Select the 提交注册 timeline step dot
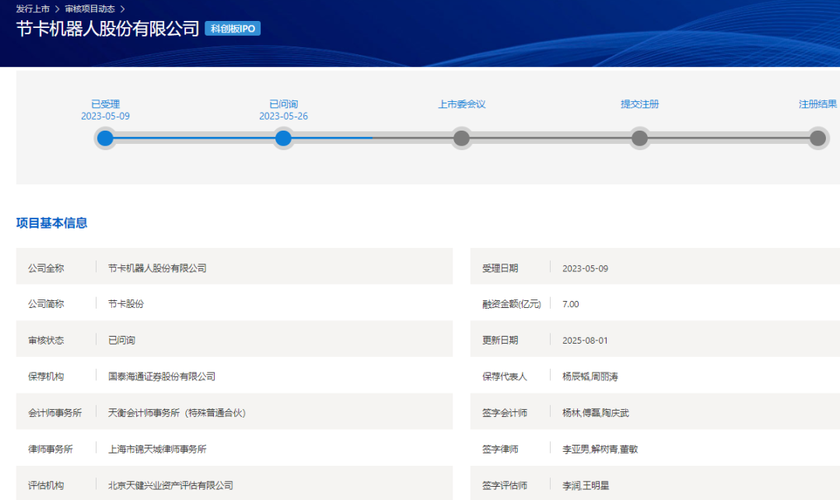This screenshot has width=840, height=500. click(x=640, y=138)
